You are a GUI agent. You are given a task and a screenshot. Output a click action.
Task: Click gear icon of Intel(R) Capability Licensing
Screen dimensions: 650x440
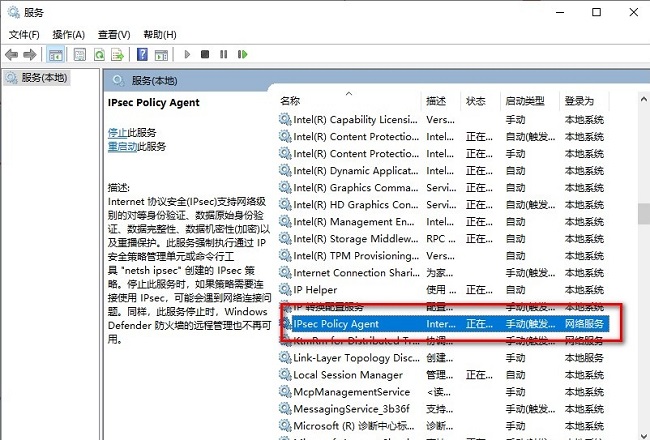tap(285, 119)
